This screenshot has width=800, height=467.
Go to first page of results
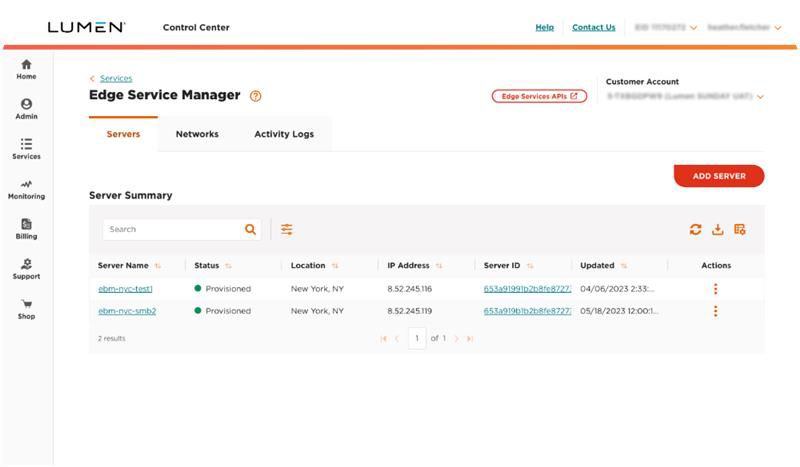[384, 338]
